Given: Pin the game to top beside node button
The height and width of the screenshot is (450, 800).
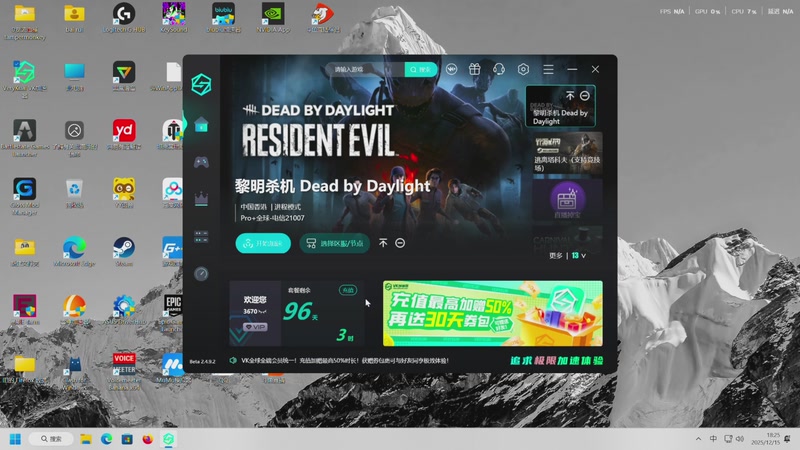Looking at the screenshot, I should (x=383, y=243).
